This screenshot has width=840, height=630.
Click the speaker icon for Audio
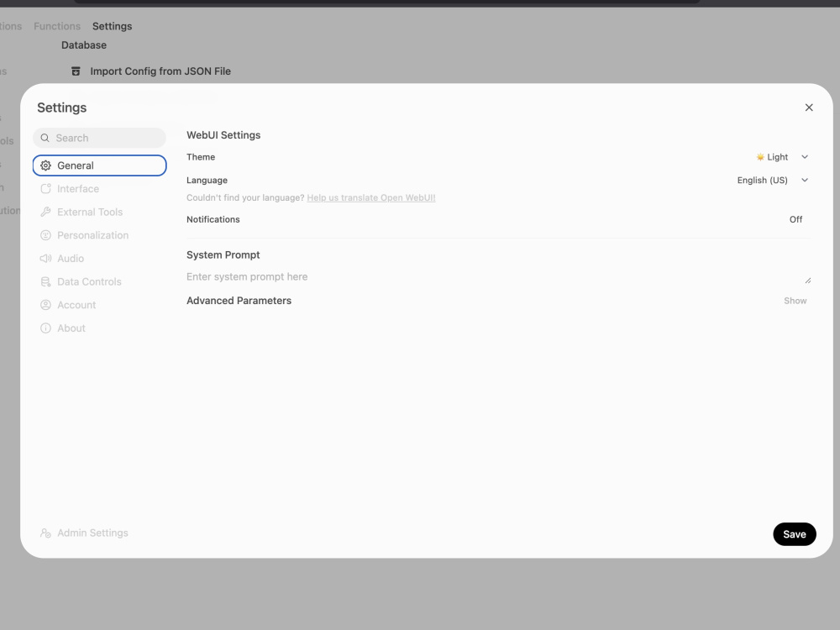[x=45, y=258]
